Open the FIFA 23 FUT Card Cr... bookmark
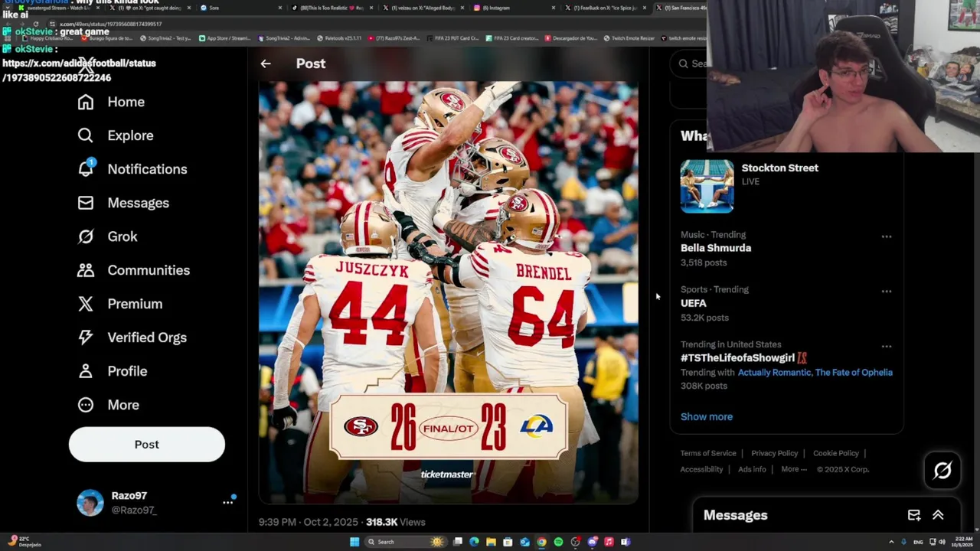The width and height of the screenshot is (980, 551). pos(454,38)
